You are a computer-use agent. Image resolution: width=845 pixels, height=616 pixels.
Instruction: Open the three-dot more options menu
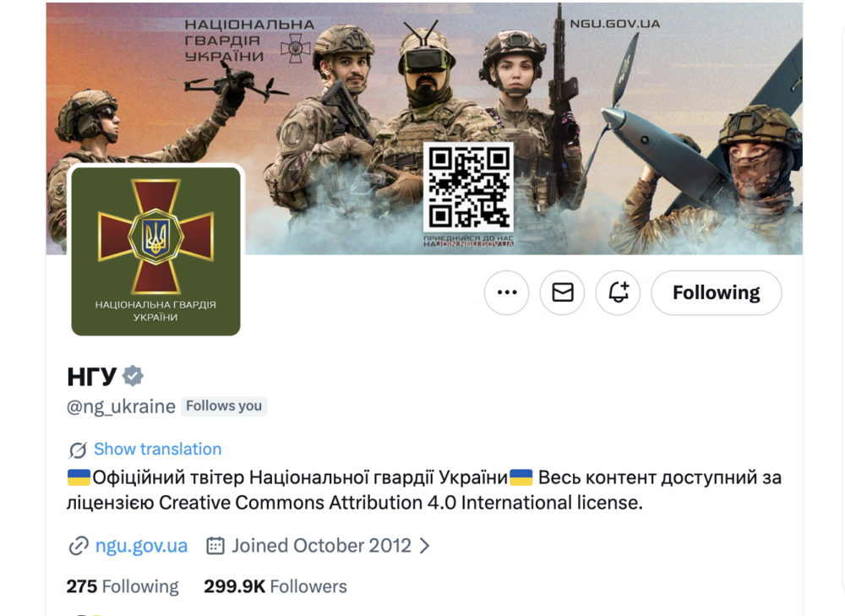pos(506,292)
